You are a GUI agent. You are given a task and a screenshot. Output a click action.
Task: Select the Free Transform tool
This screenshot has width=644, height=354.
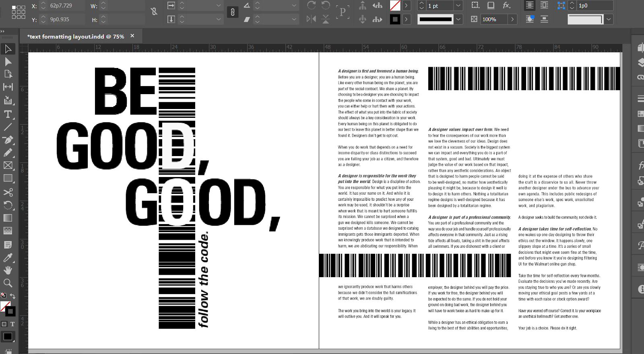click(8, 205)
